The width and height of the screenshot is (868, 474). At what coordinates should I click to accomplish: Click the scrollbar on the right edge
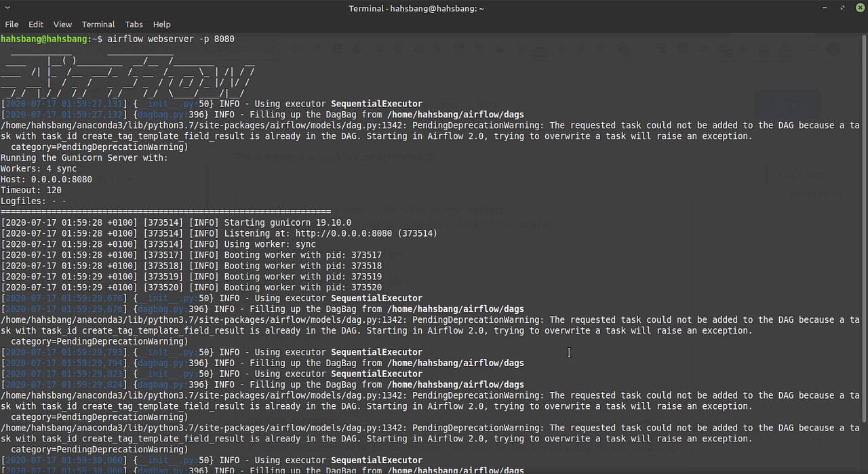865,237
